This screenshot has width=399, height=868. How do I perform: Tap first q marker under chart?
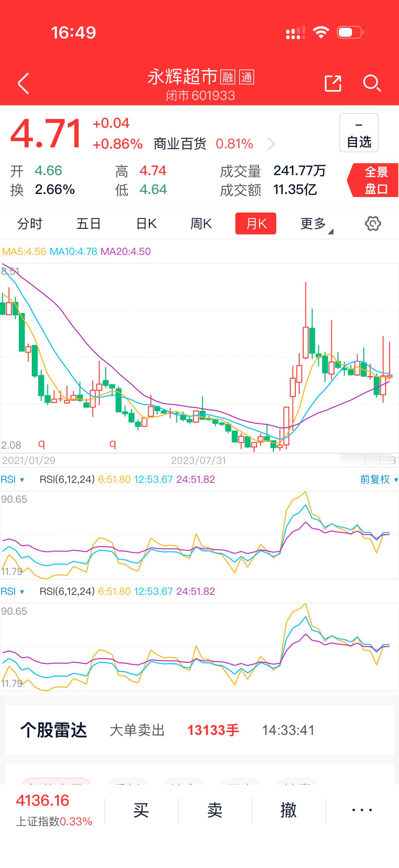(x=41, y=444)
